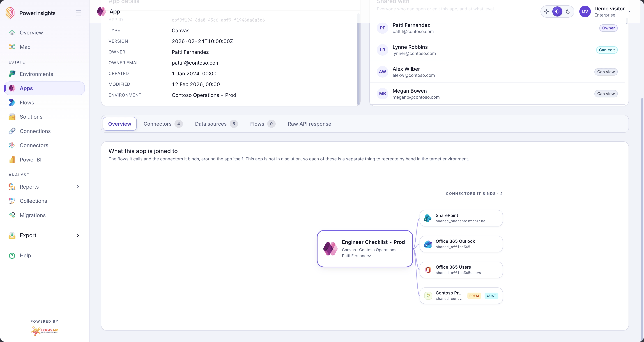Open the Office 365 Users connector card

click(x=461, y=270)
